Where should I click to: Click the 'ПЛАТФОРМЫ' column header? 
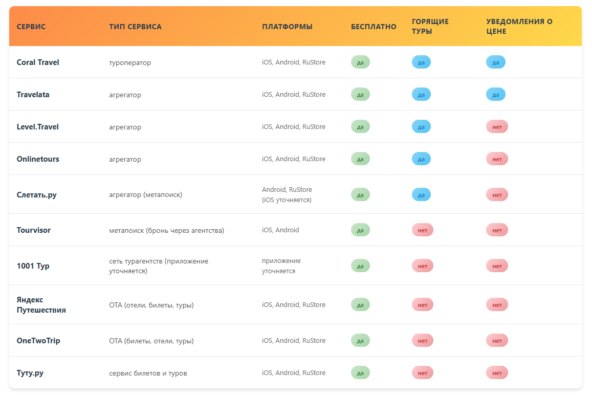(x=287, y=27)
